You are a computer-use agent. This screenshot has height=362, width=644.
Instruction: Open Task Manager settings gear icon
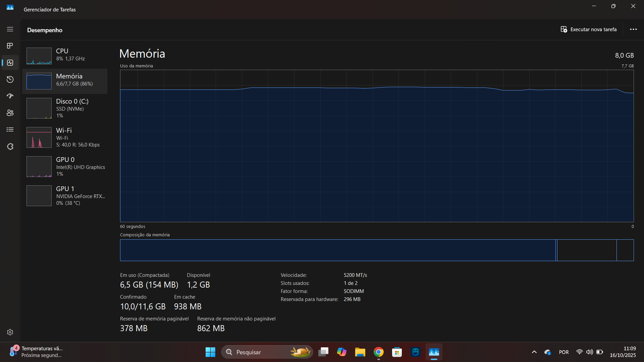pos(10,332)
